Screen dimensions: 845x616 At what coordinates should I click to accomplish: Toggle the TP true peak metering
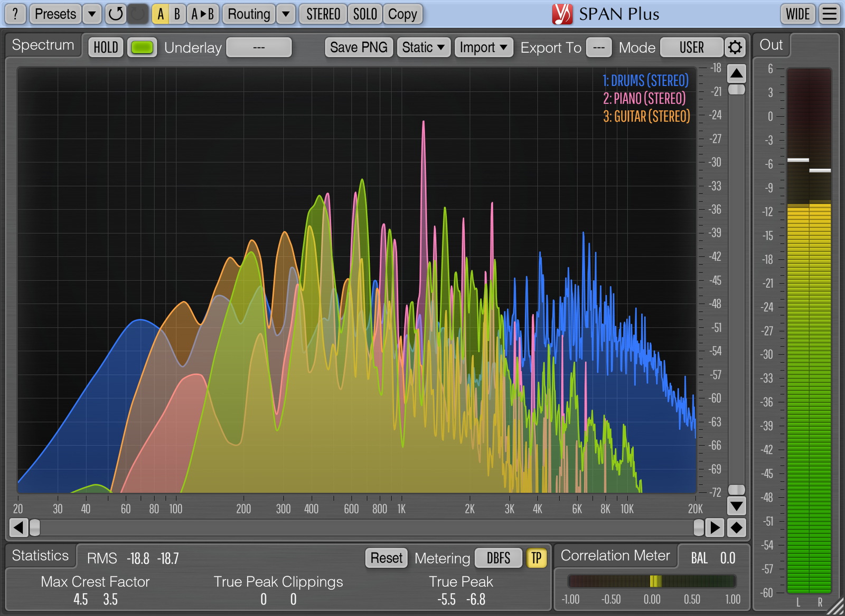[536, 558]
